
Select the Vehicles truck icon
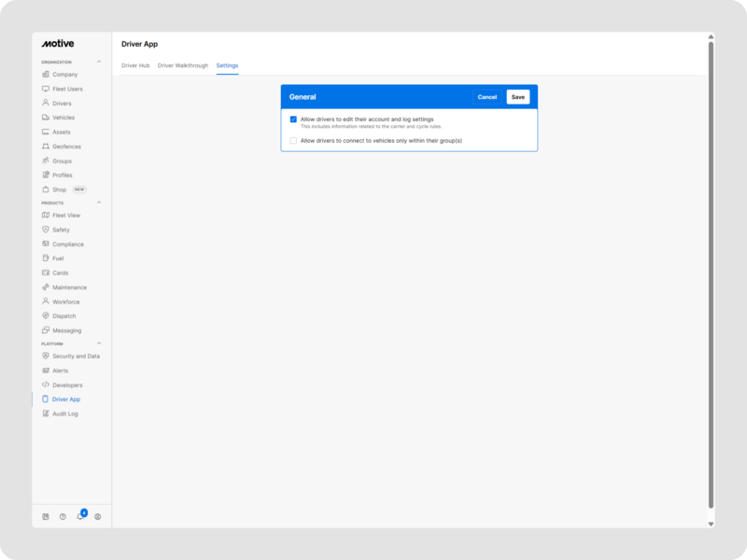coord(46,118)
